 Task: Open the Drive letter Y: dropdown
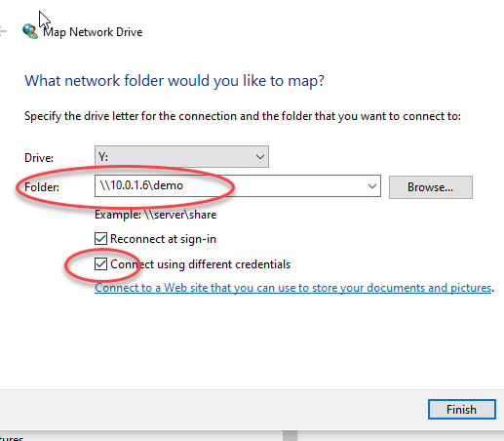tap(181, 157)
